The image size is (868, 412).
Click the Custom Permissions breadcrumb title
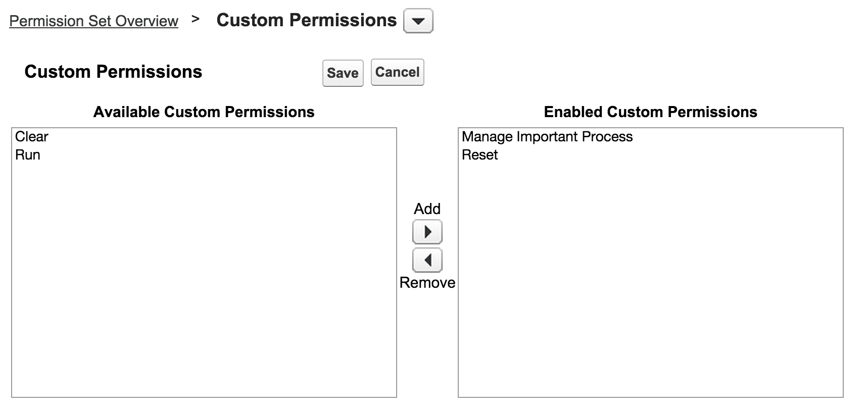coord(306,21)
